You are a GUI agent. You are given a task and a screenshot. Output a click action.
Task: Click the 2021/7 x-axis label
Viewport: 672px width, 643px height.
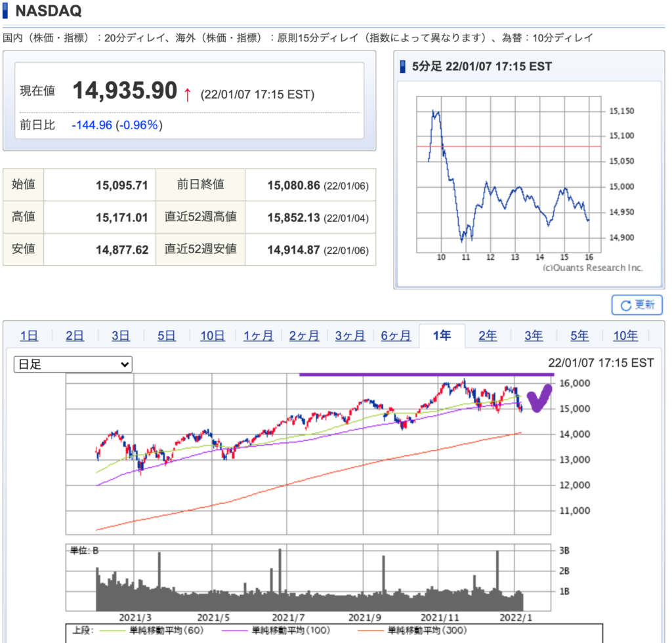[x=288, y=617]
